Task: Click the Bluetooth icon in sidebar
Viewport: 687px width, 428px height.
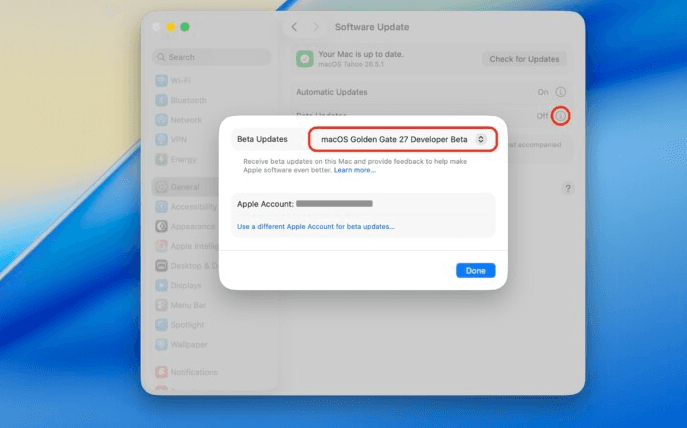Action: [161, 100]
